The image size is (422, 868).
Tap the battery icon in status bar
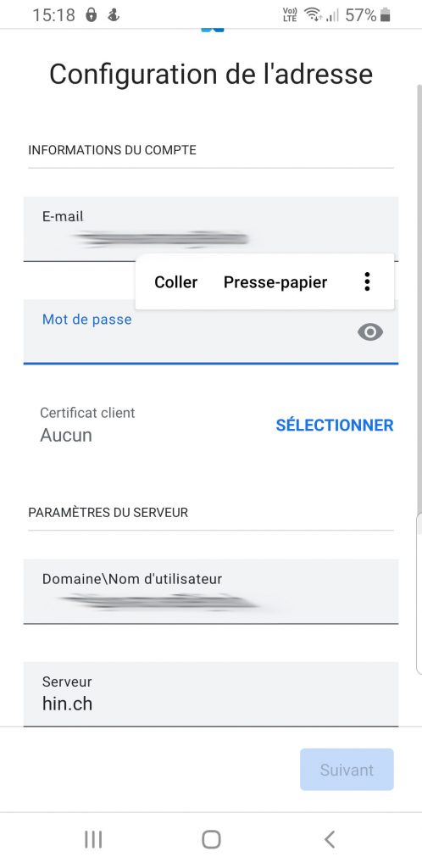[x=386, y=15]
